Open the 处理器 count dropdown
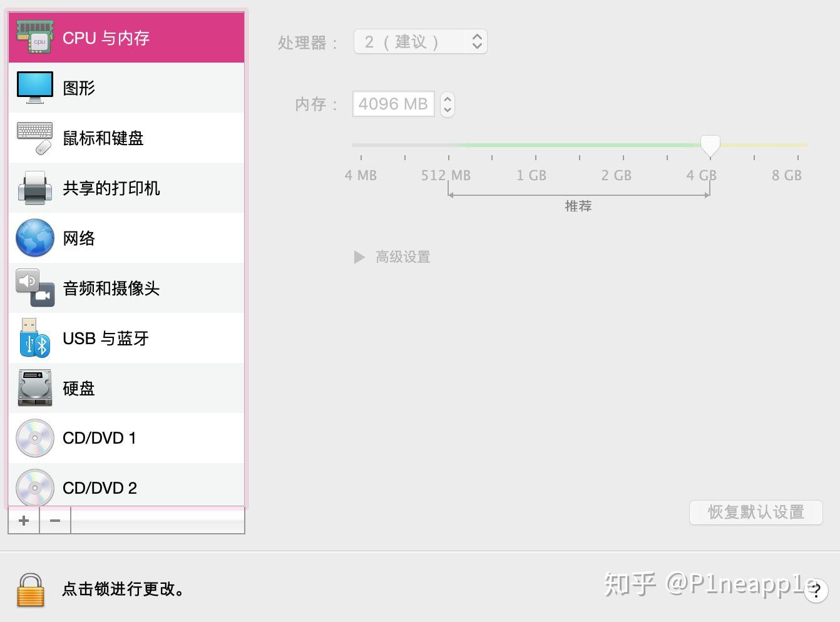Viewport: 840px width, 622px height. coord(419,41)
